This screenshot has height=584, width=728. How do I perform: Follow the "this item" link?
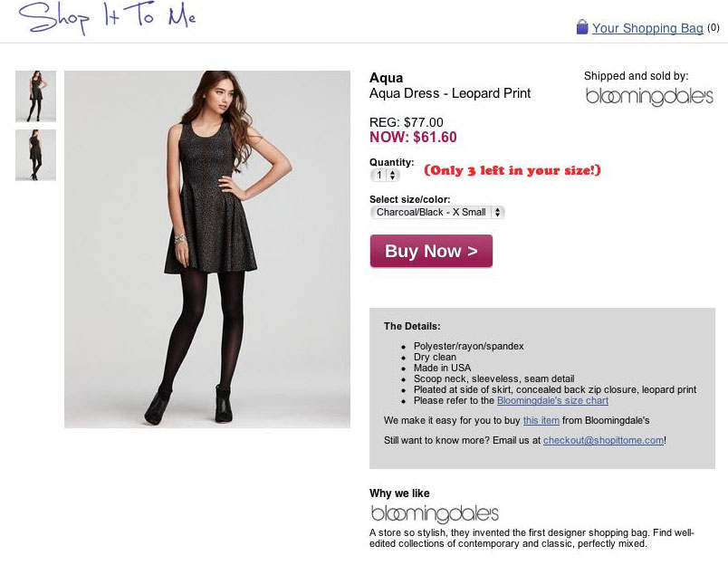coord(541,420)
